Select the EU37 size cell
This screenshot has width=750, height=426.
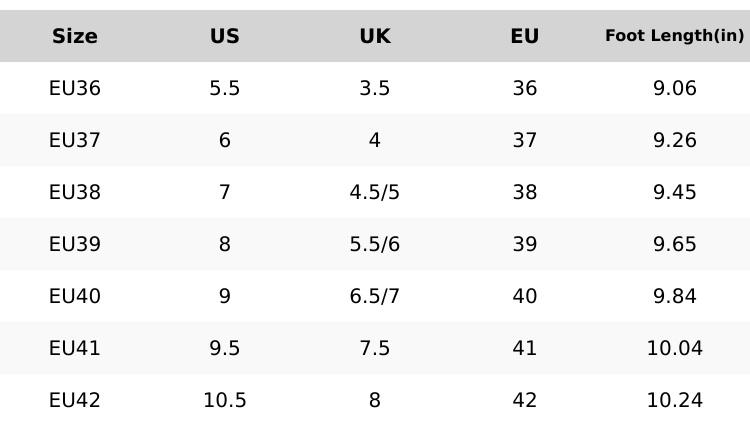click(x=75, y=140)
